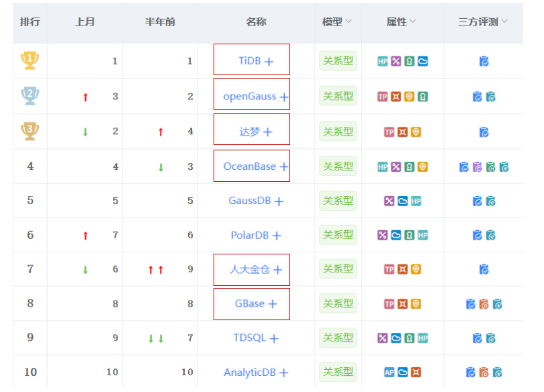Viewport: 544px width, 392px height.
Task: Click the TP attribute icon in openGauss row
Action: 383,97
